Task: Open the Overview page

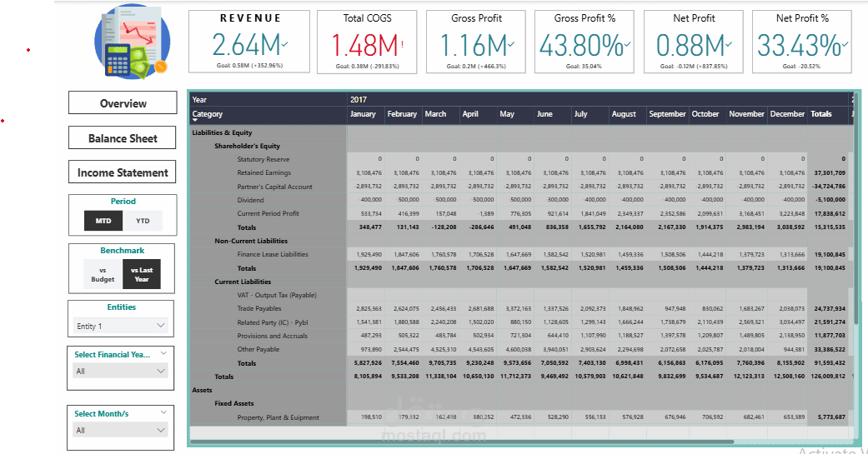Action: point(123,102)
